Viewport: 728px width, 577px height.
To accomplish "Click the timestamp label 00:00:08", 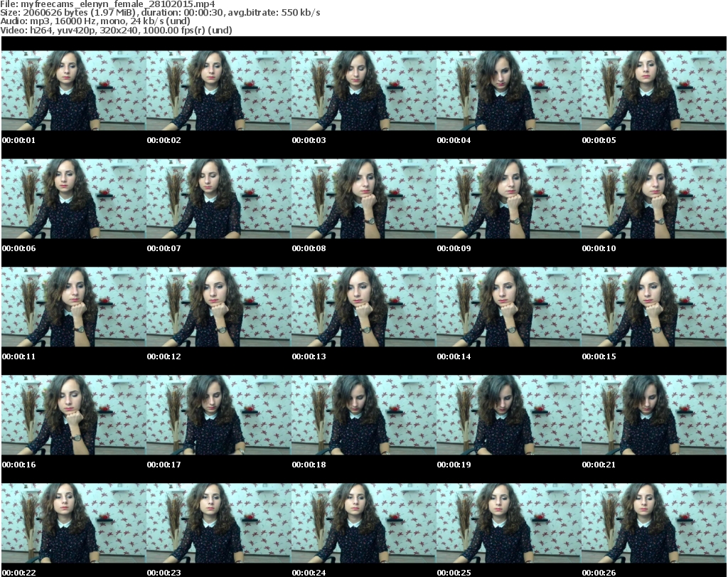I will pyautogui.click(x=309, y=248).
